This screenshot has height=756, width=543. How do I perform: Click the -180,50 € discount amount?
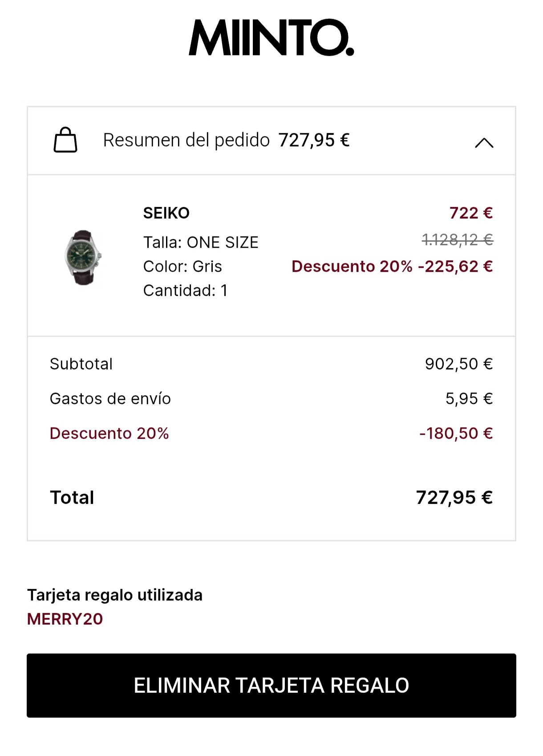tap(456, 434)
